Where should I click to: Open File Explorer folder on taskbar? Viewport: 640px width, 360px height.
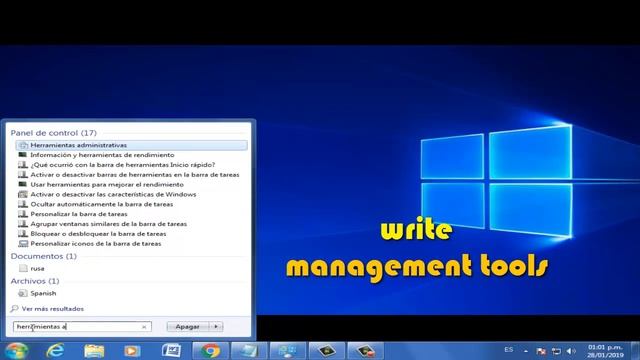tap(94, 351)
